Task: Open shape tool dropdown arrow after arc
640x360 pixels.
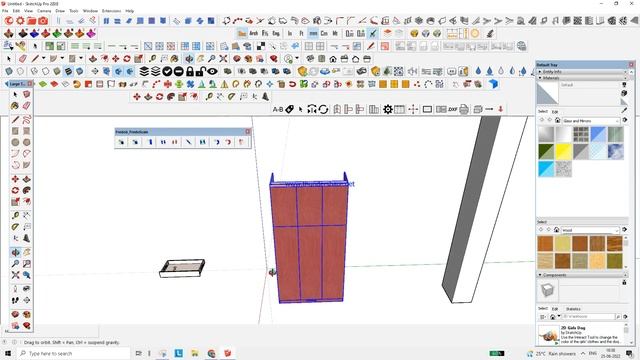Action: (62, 59)
